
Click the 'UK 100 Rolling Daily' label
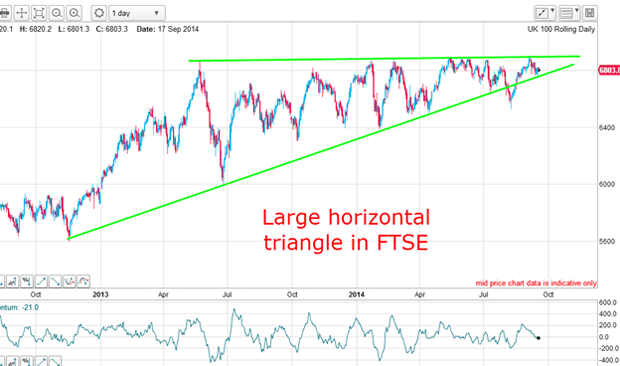[561, 29]
